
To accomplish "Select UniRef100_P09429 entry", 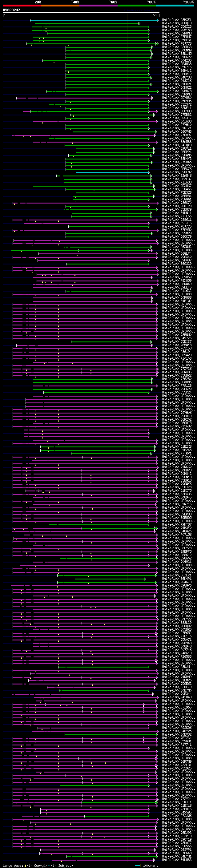I will point(176,355).
